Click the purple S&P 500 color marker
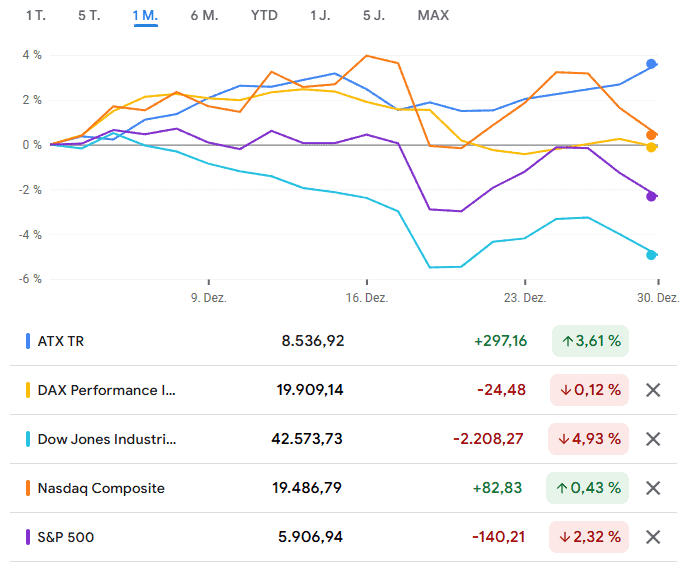This screenshot has height=572, width=683. pyautogui.click(x=28, y=537)
